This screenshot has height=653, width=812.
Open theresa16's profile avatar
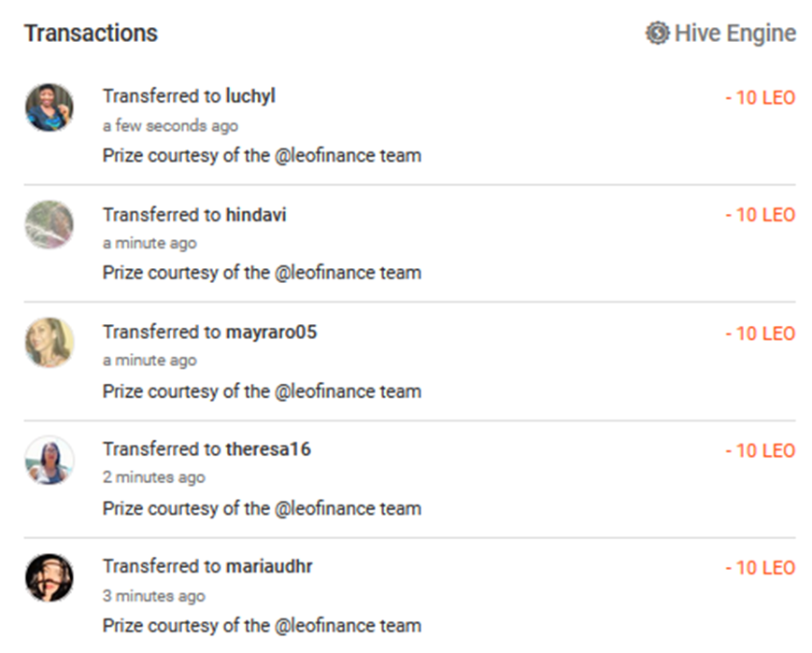click(50, 460)
